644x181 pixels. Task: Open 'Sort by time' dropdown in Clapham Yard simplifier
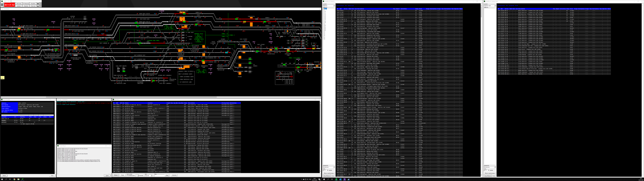490,167
